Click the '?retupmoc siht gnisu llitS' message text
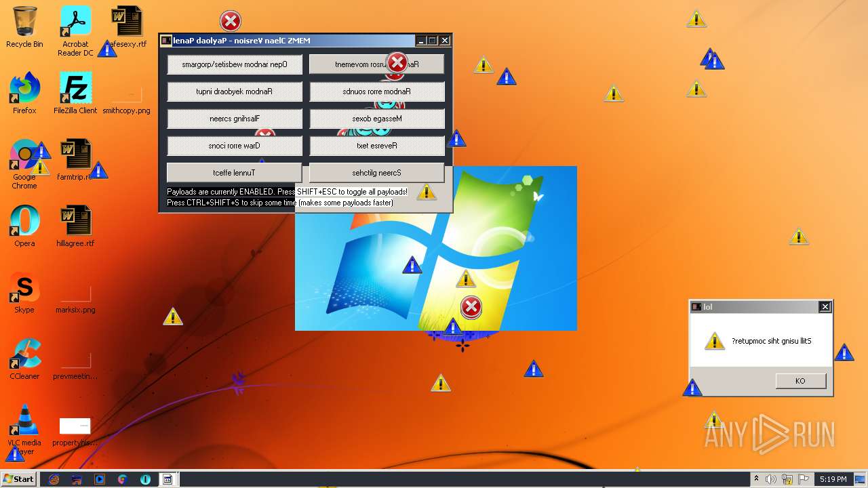Image resolution: width=868 pixels, height=488 pixels. point(772,341)
